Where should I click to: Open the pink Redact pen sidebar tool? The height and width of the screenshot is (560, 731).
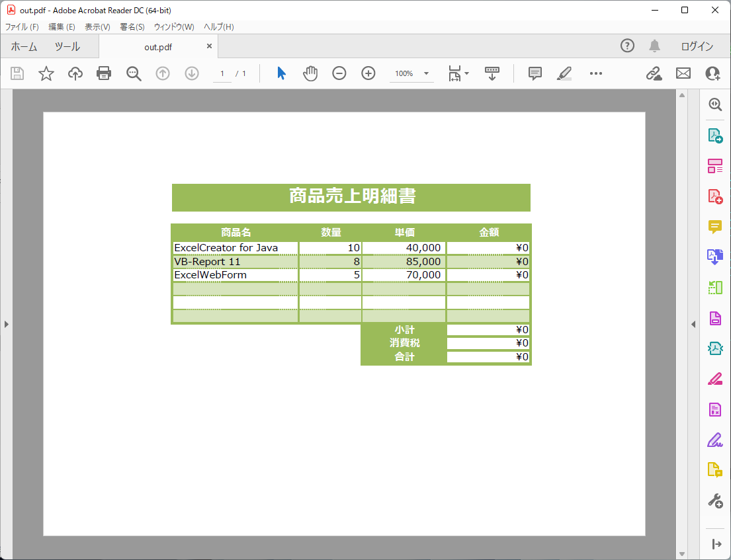pyautogui.click(x=715, y=379)
